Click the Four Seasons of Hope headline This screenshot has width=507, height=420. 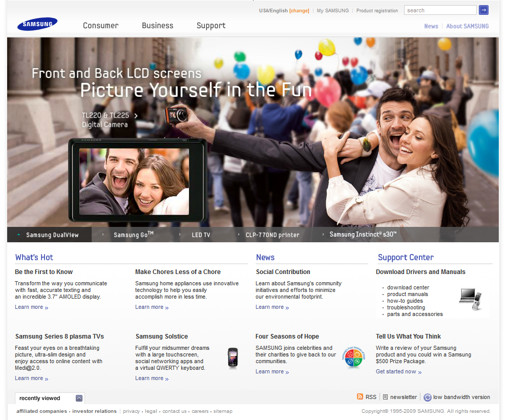click(287, 337)
